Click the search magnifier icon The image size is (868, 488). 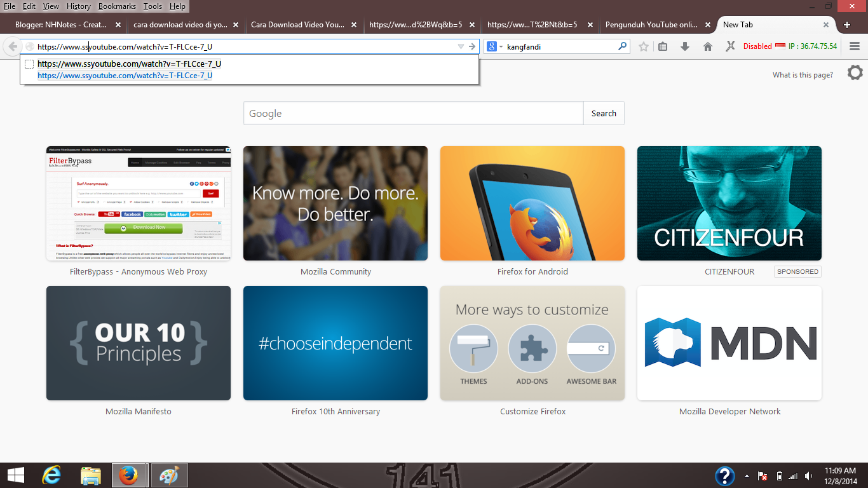622,46
